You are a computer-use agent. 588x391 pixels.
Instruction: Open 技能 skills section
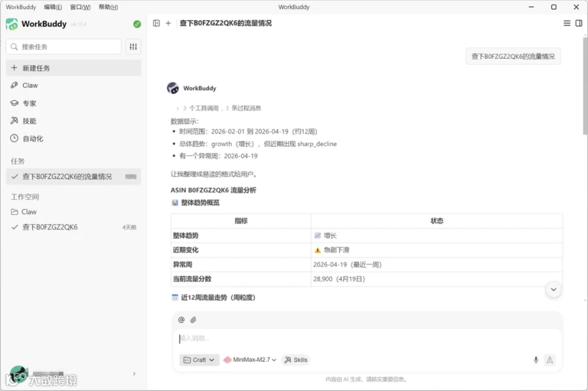pos(73,121)
